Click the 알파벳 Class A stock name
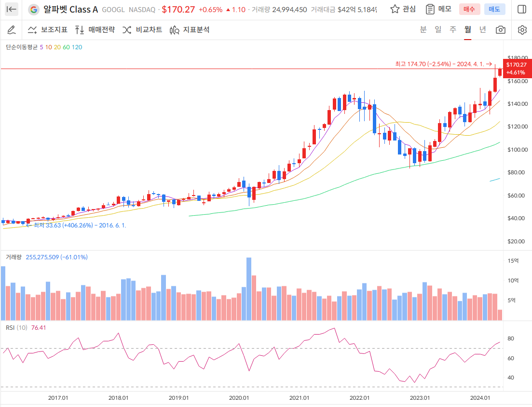The height and width of the screenshot is (407, 532). pos(70,10)
